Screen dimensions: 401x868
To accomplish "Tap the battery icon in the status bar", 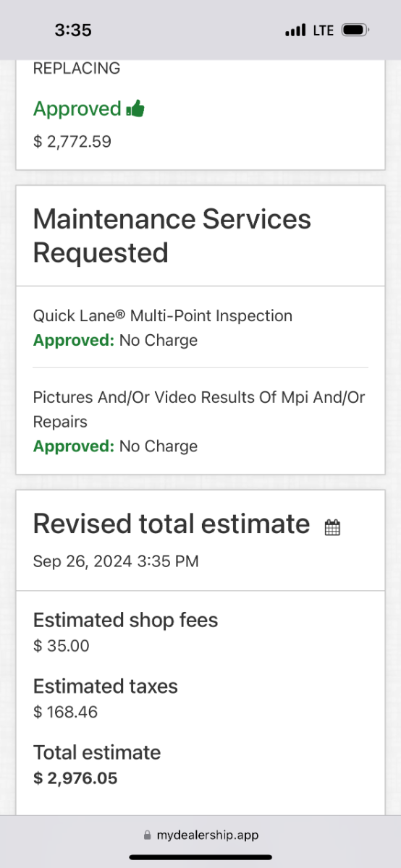I will point(355,30).
